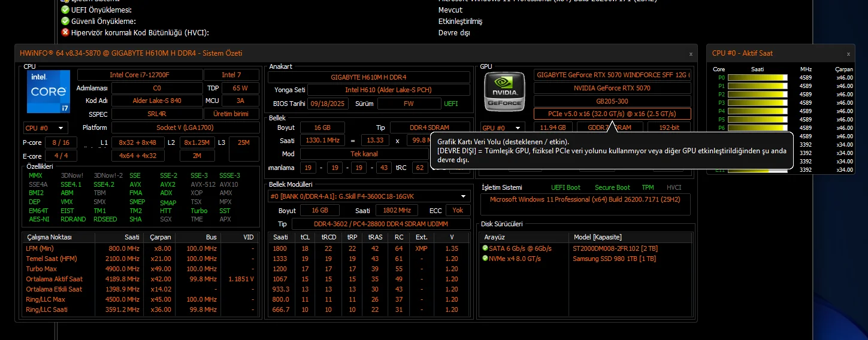
Task: Click the E-core 4 / 4 count field
Action: (61, 156)
